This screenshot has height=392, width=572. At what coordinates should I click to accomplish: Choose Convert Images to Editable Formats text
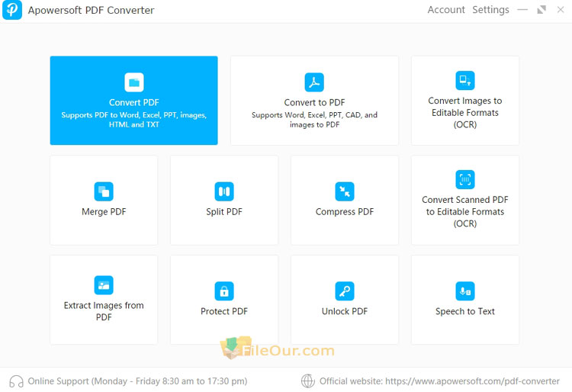465,113
